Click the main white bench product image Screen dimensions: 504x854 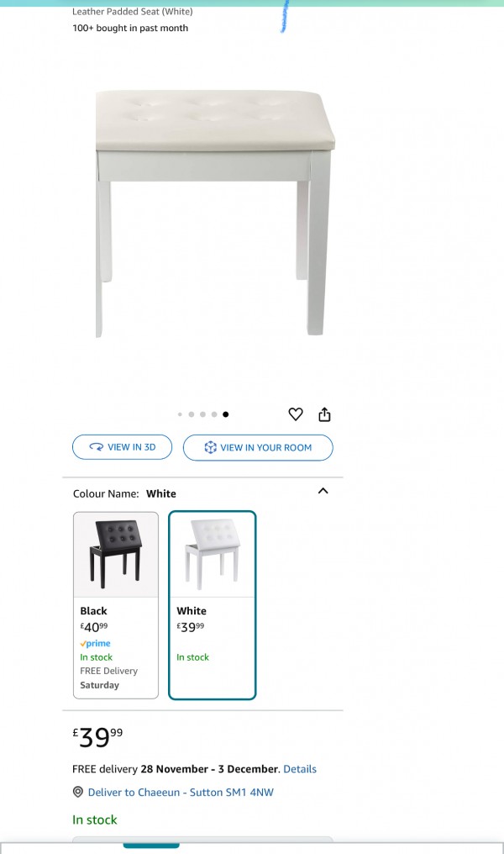pyautogui.click(x=215, y=213)
